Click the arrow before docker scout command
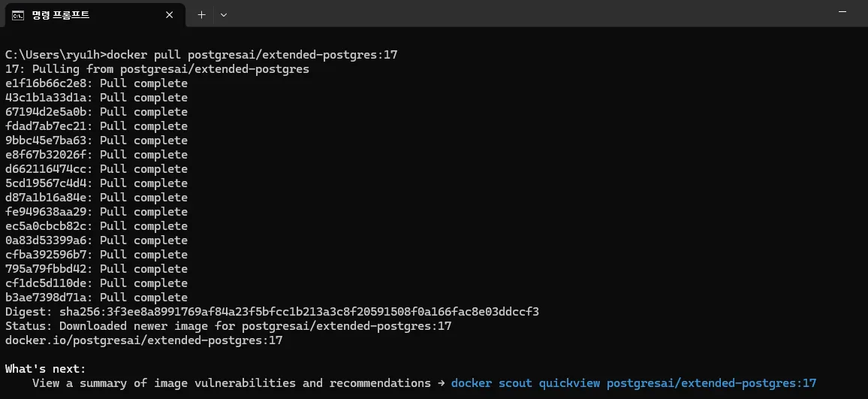 pos(441,383)
